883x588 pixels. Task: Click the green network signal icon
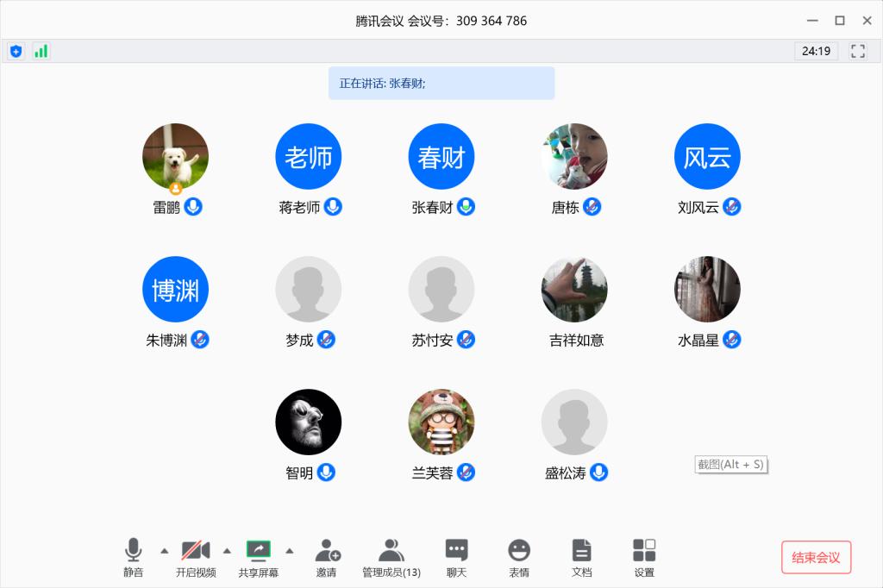(41, 51)
